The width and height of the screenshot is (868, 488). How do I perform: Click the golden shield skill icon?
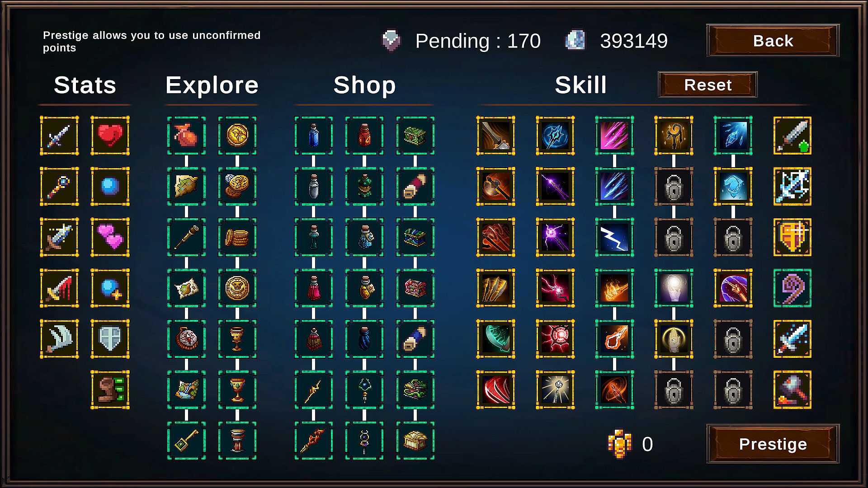point(793,237)
